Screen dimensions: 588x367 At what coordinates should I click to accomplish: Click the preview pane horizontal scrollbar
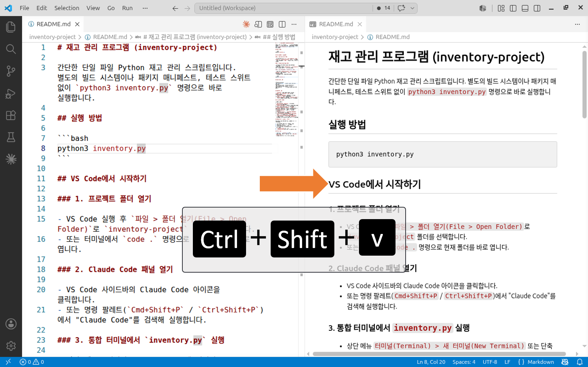(x=439, y=354)
